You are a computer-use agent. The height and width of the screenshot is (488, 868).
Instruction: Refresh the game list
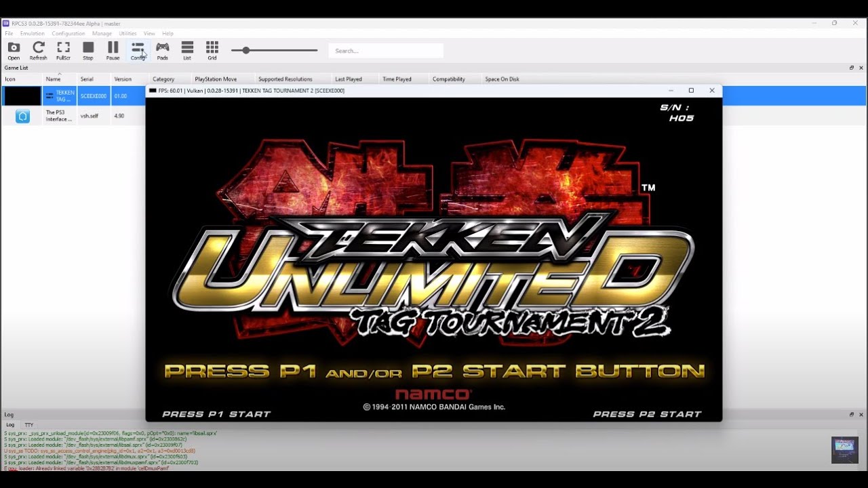click(x=39, y=50)
